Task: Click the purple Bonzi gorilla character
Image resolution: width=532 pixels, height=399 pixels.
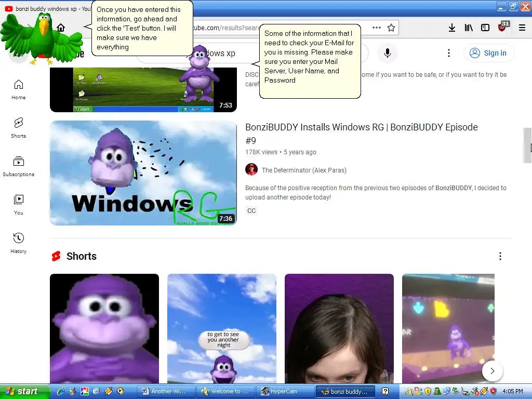Action: coord(199,73)
